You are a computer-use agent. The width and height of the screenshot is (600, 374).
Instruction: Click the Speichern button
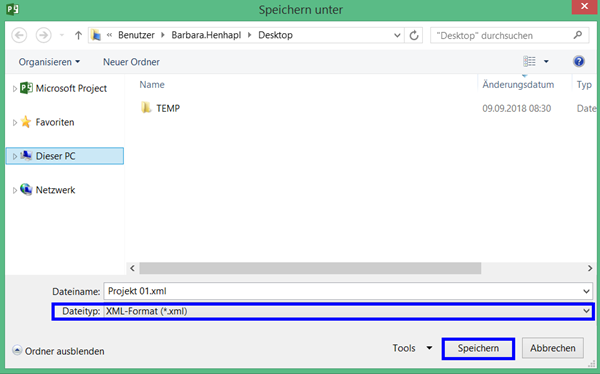point(478,348)
